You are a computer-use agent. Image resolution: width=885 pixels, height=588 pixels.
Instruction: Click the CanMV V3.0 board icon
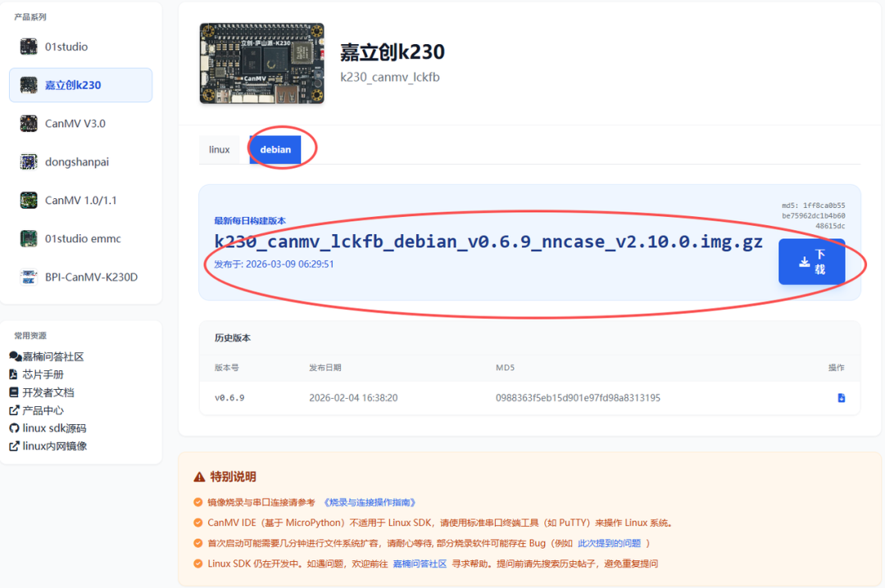pyautogui.click(x=29, y=123)
